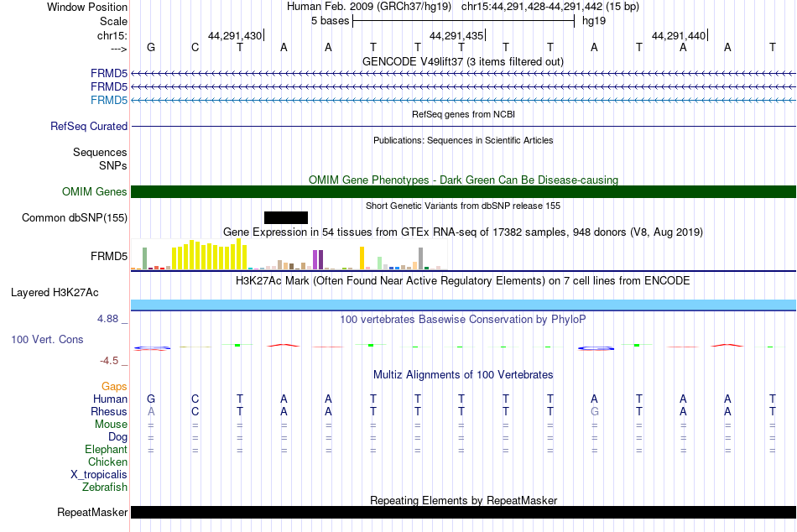
Task: Open the light blue third FRMD5 transcript label
Action: click(x=109, y=100)
